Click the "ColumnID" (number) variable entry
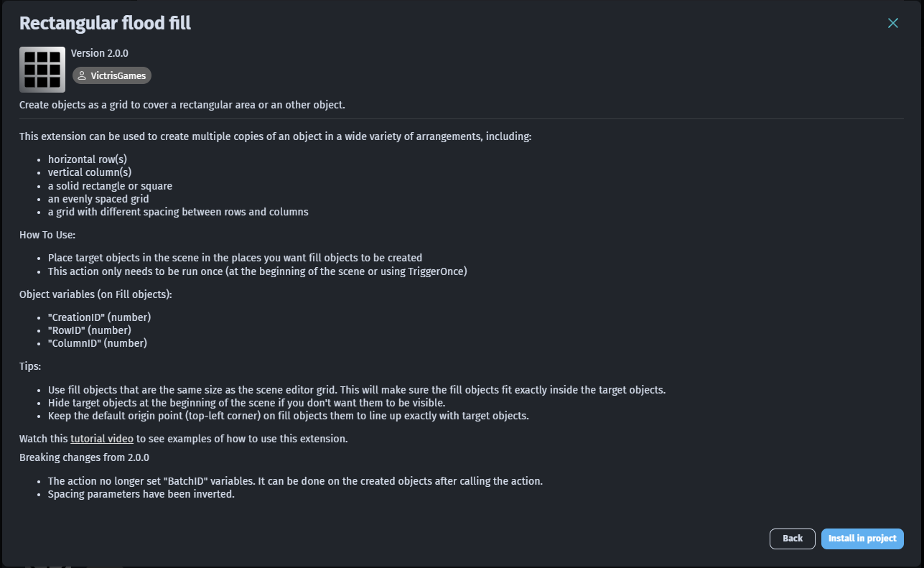 (98, 343)
